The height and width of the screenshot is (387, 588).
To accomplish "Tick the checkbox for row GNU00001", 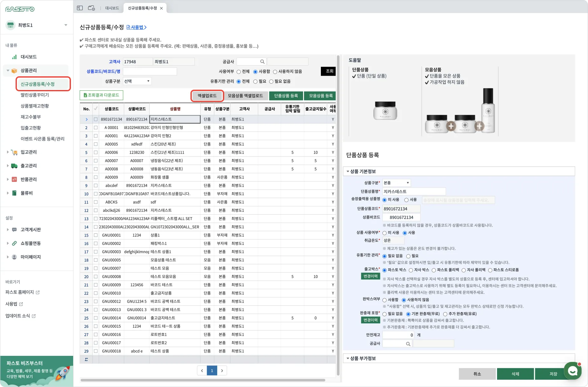I will 96,235.
